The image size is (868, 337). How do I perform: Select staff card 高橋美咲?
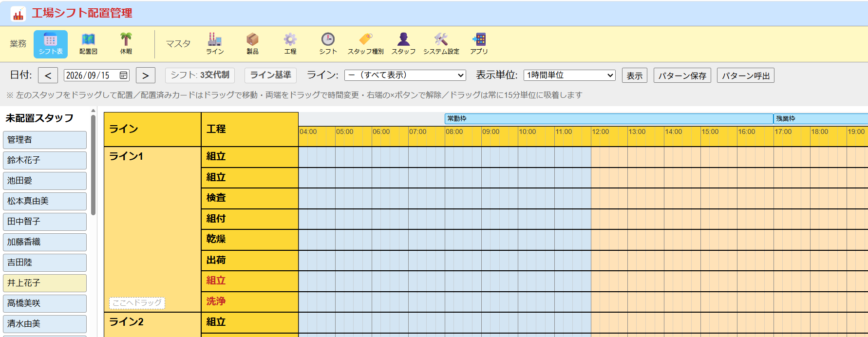tap(45, 303)
